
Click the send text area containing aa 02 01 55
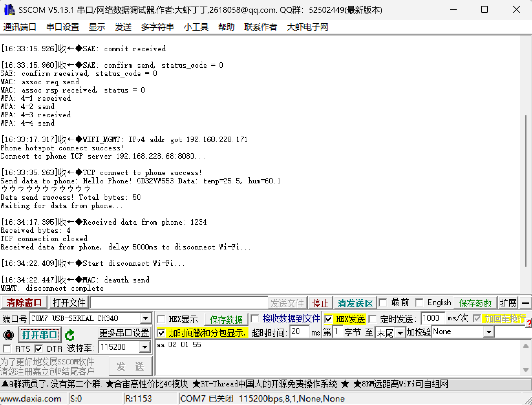click(x=339, y=358)
